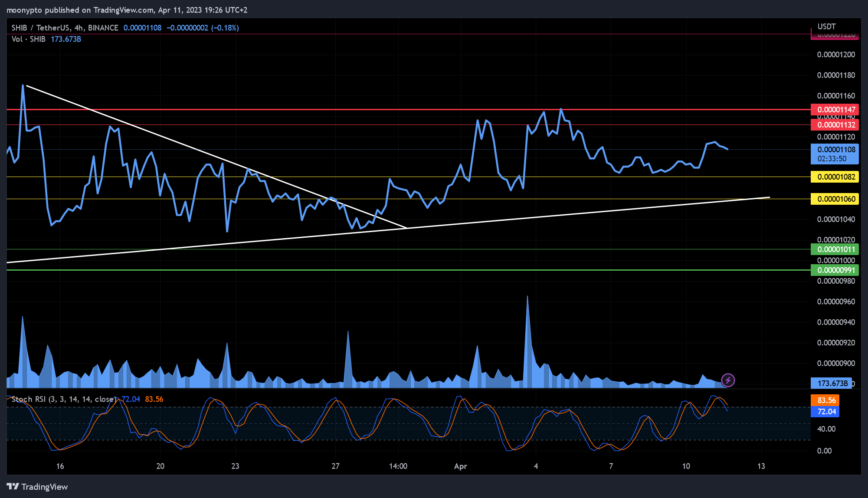Click the purple lightning bolt icon
Viewport: 868px width, 498px height.
pyautogui.click(x=728, y=380)
